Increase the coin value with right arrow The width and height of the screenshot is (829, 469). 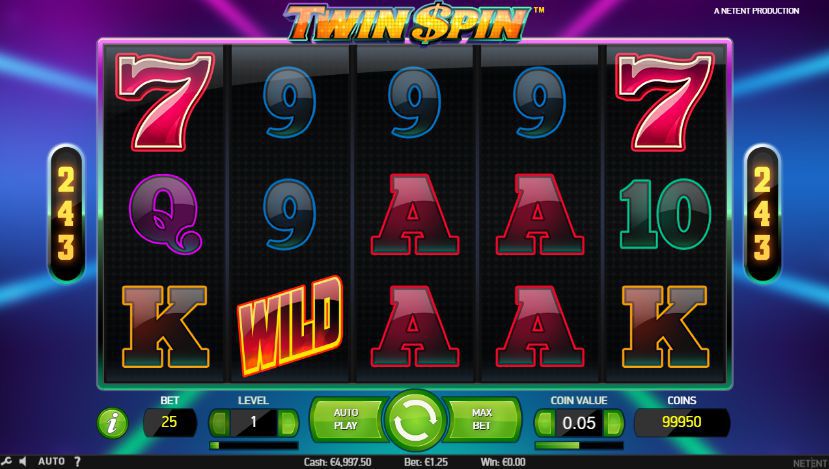pyautogui.click(x=614, y=422)
